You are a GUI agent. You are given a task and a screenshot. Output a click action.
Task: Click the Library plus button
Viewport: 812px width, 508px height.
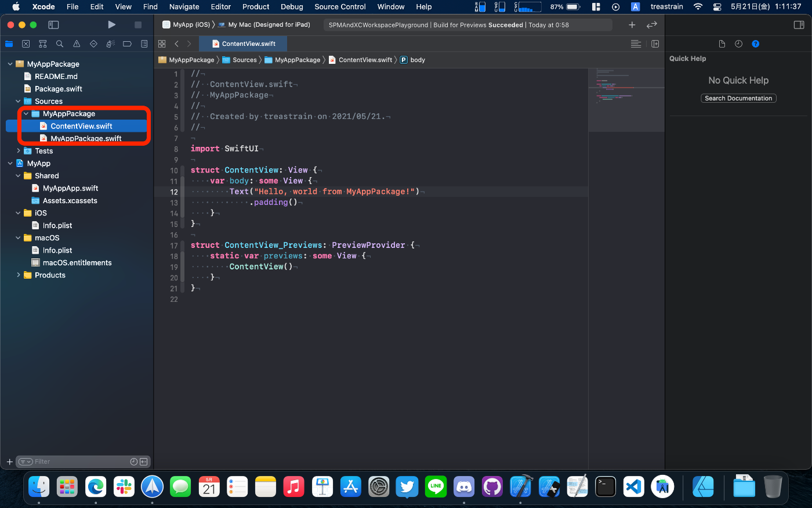point(632,25)
